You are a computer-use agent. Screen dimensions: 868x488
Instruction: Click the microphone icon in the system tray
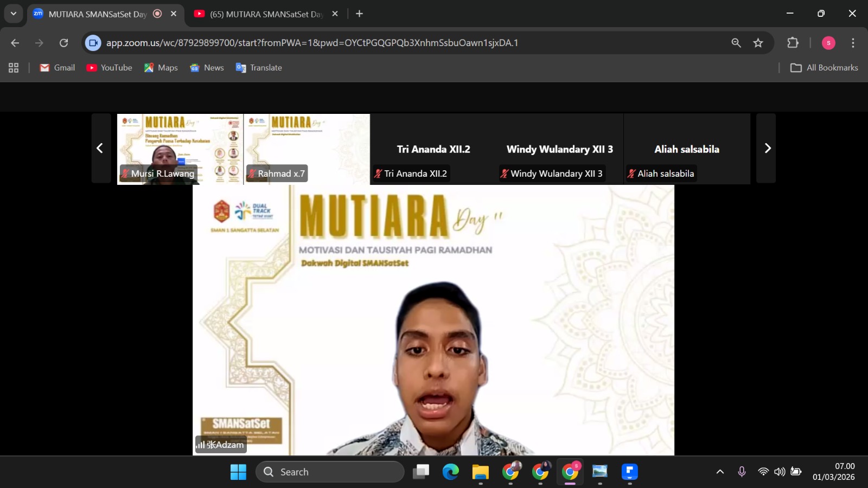[742, 472]
